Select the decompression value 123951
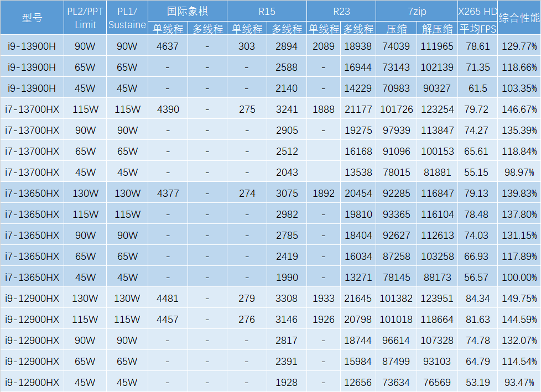Screen dimensions: 541x392 436,299
